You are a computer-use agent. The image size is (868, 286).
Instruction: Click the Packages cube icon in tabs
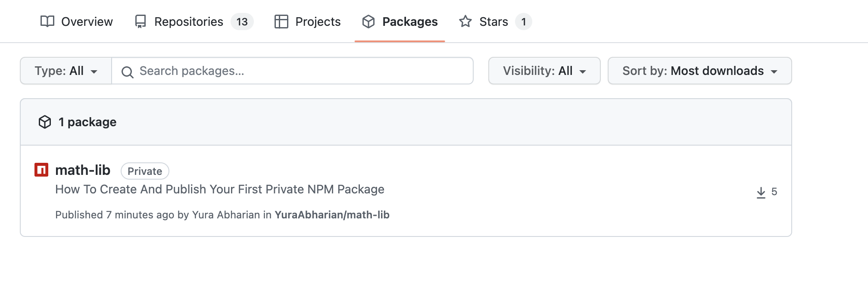(x=368, y=22)
